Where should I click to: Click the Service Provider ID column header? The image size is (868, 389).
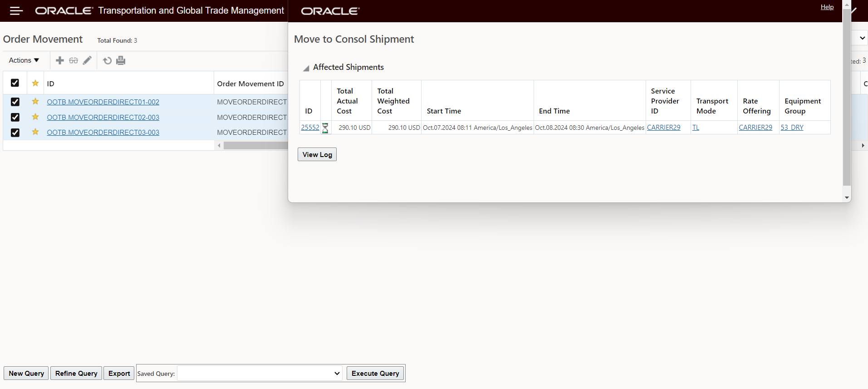click(665, 101)
